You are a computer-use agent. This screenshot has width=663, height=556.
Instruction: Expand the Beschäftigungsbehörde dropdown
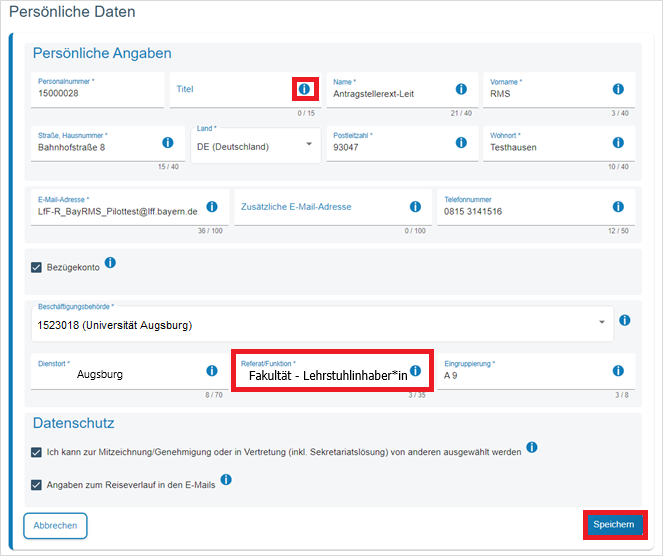(x=320, y=324)
